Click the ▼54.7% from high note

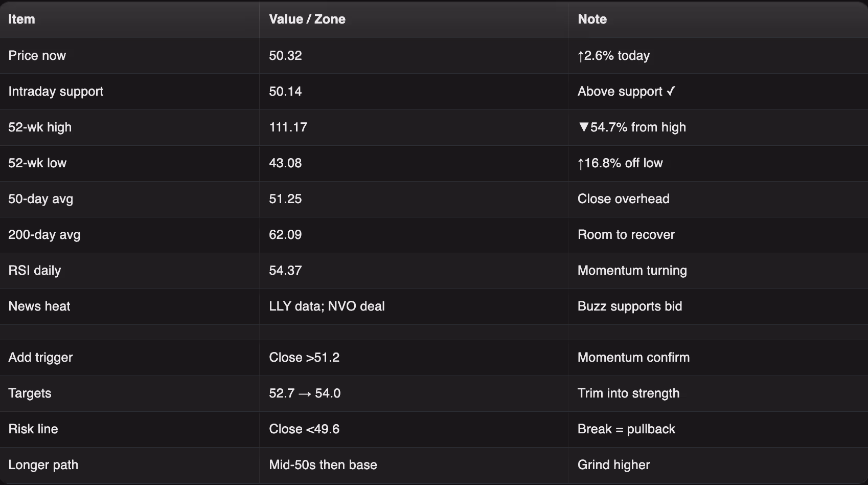(632, 127)
